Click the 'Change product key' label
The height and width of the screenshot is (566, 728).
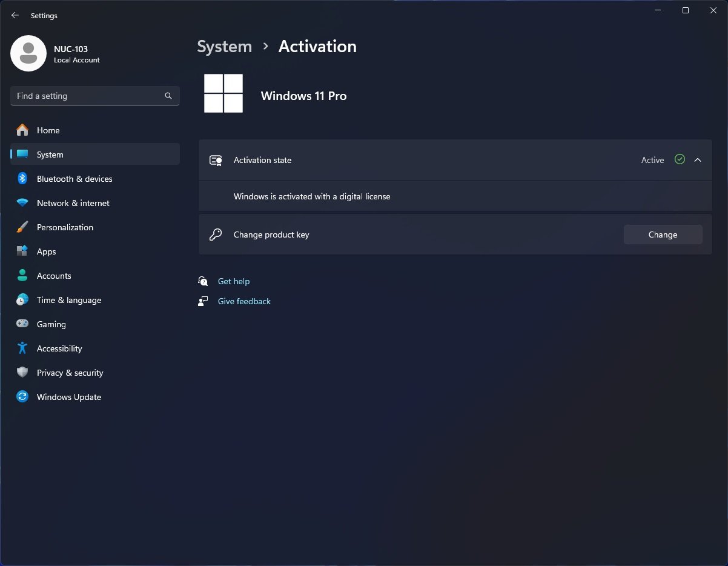[271, 235]
